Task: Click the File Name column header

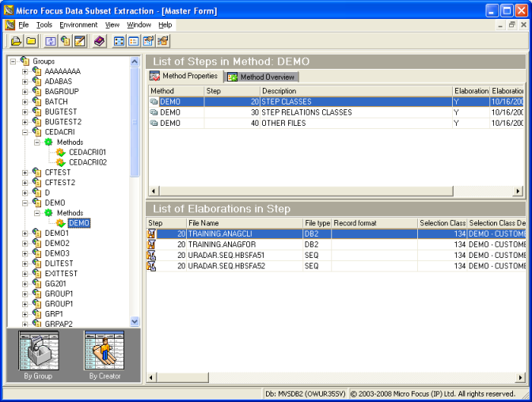Action: coord(244,223)
